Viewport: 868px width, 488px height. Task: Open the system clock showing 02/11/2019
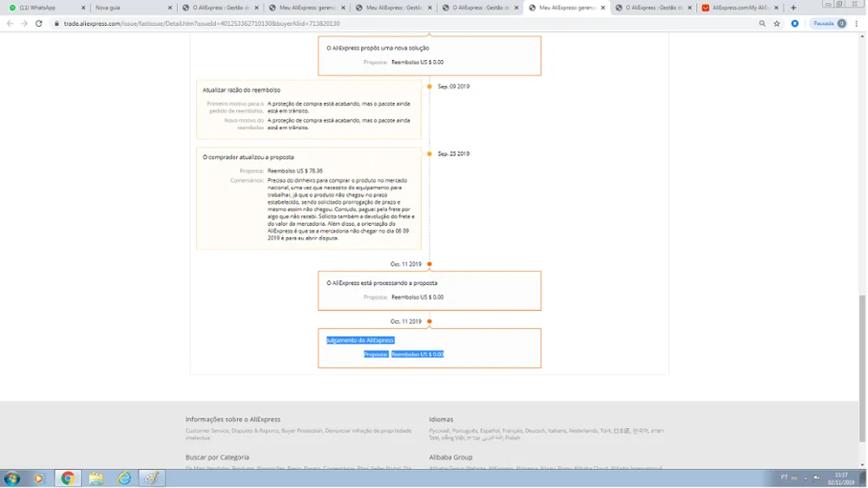click(x=841, y=478)
